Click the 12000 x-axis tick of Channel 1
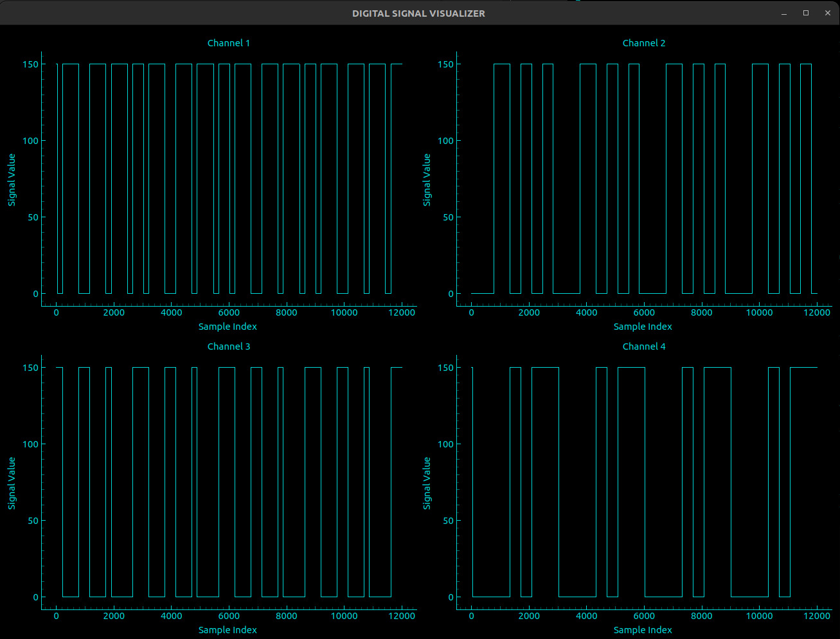 pyautogui.click(x=402, y=312)
